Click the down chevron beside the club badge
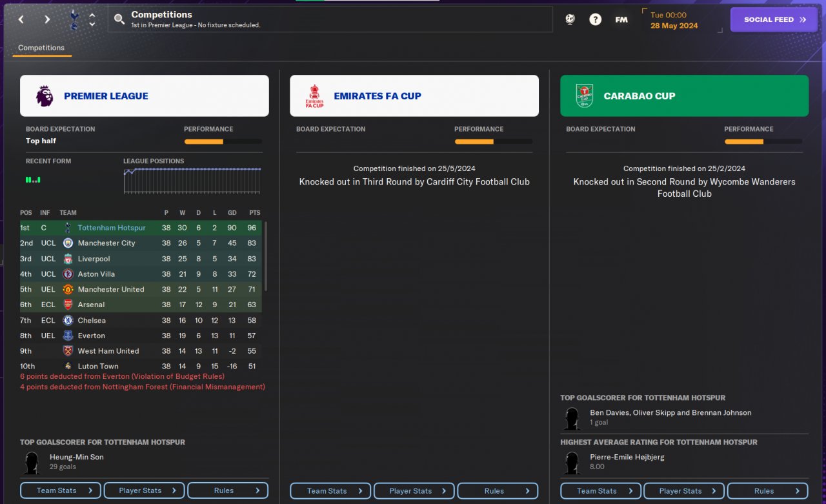This screenshot has width=826, height=504. click(92, 25)
